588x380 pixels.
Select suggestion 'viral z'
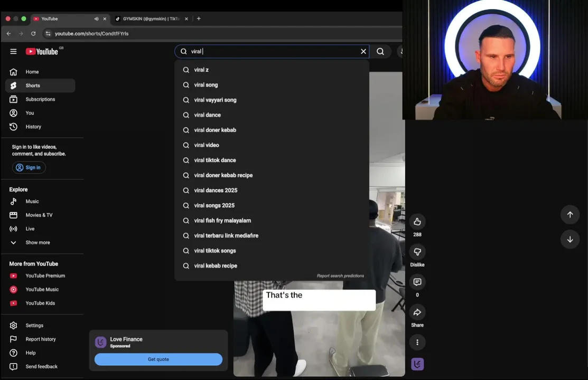pyautogui.click(x=272, y=70)
